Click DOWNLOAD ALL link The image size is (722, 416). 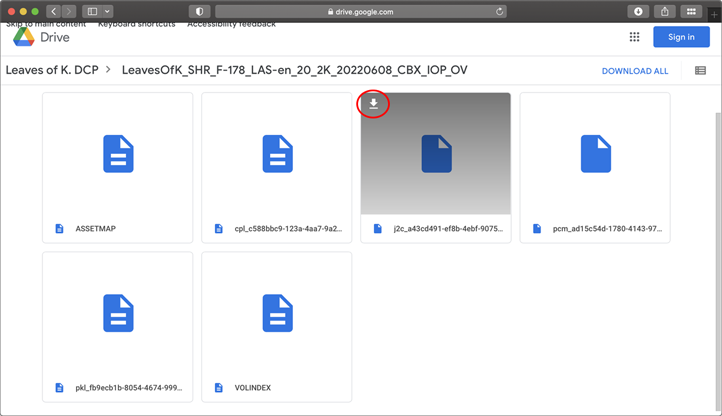pos(634,71)
